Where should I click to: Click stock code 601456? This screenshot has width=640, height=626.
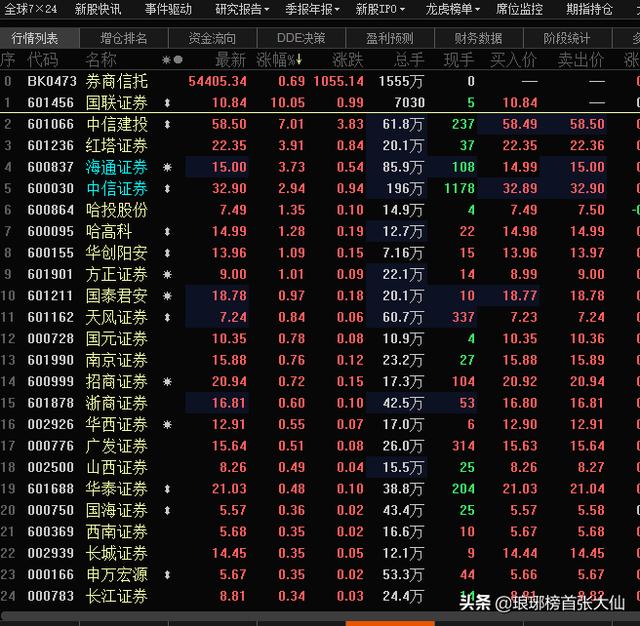[51, 103]
